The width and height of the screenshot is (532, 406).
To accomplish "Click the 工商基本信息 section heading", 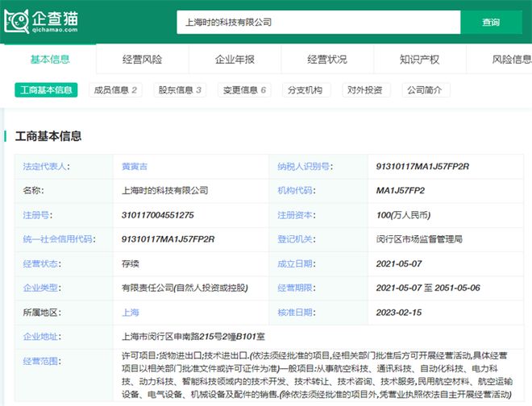I will click(48, 136).
